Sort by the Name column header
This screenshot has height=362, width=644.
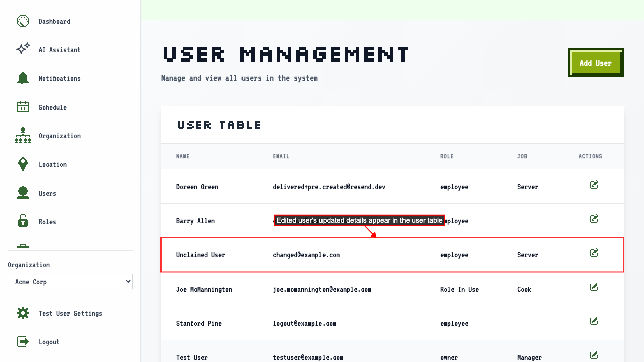[183, 156]
